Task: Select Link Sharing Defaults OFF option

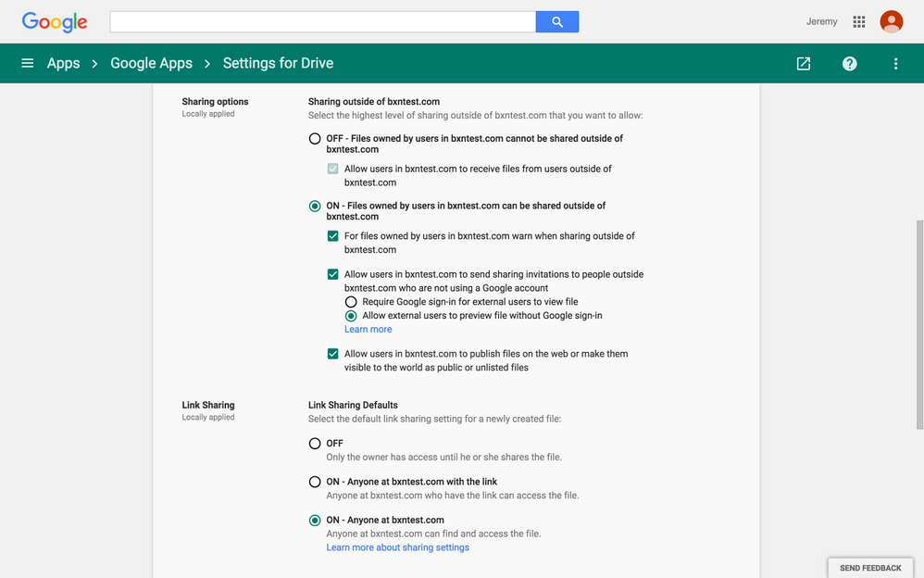Action: pos(315,444)
